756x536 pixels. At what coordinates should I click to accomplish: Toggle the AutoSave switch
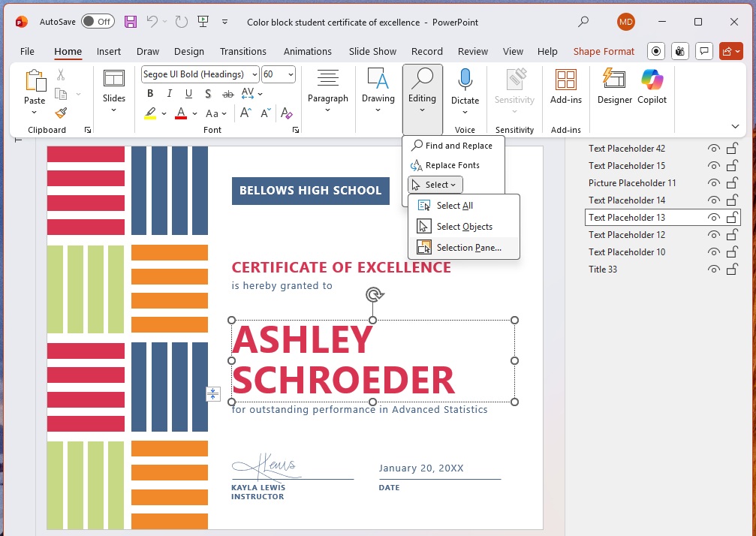click(98, 22)
